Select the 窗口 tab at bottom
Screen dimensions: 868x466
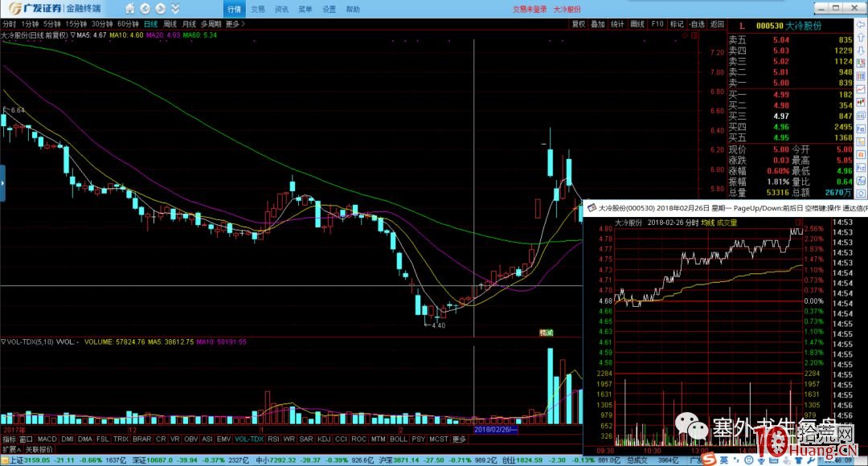tap(26, 439)
